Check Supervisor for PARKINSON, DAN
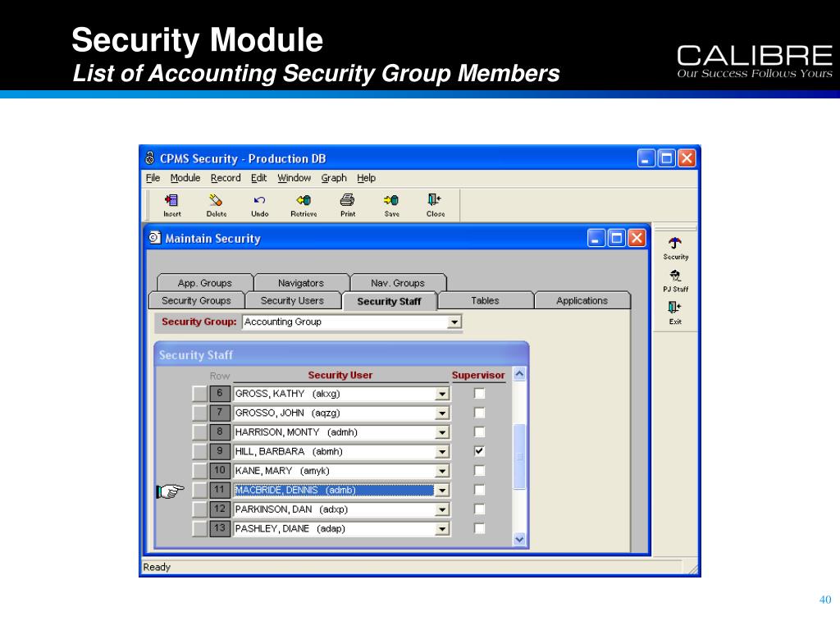The image size is (840, 630). pos(479,509)
